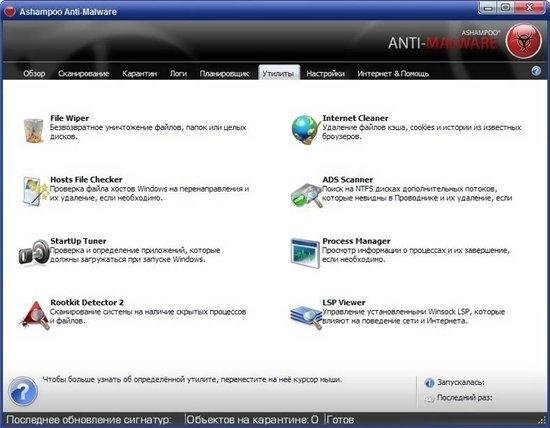Switch to the Обзор tab
The height and width of the screenshot is (428, 550).
pyautogui.click(x=34, y=74)
